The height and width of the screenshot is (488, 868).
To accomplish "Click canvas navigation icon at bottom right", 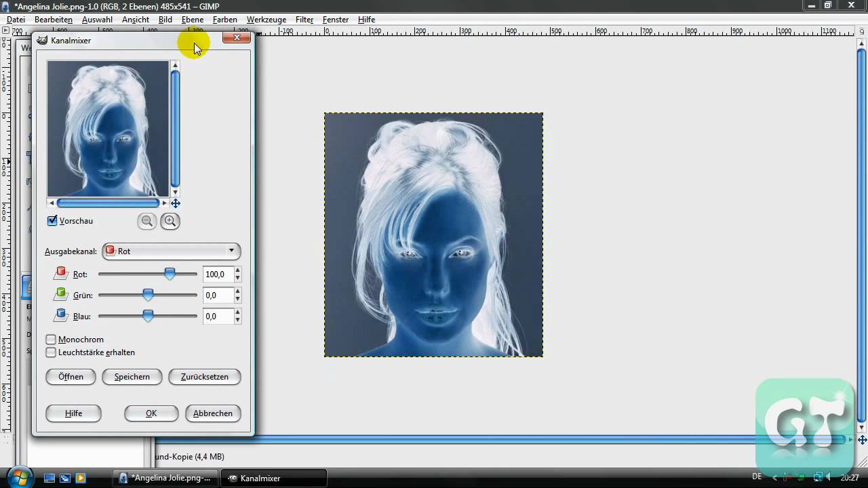I will click(x=862, y=440).
